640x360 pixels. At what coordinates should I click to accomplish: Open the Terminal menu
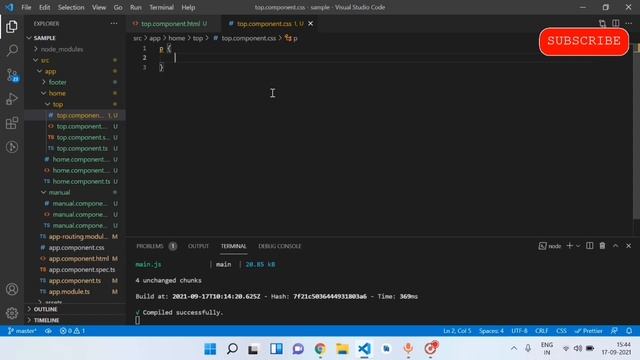[161, 7]
